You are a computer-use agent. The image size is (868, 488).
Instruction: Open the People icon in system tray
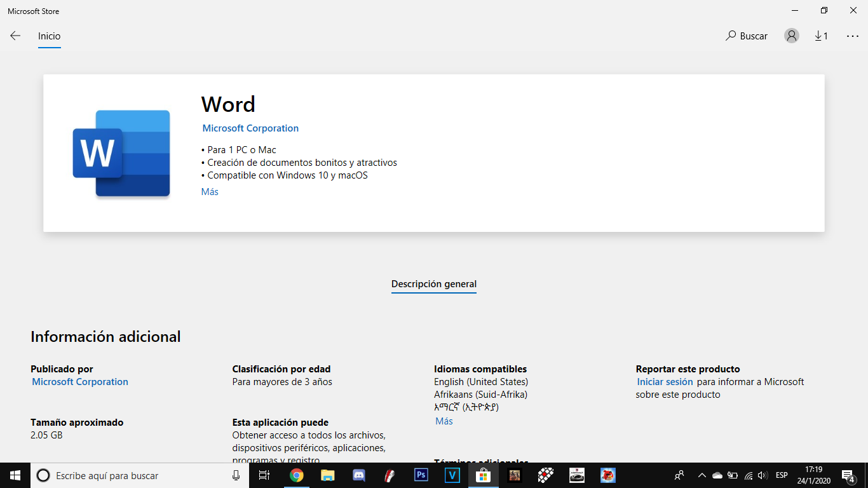679,475
